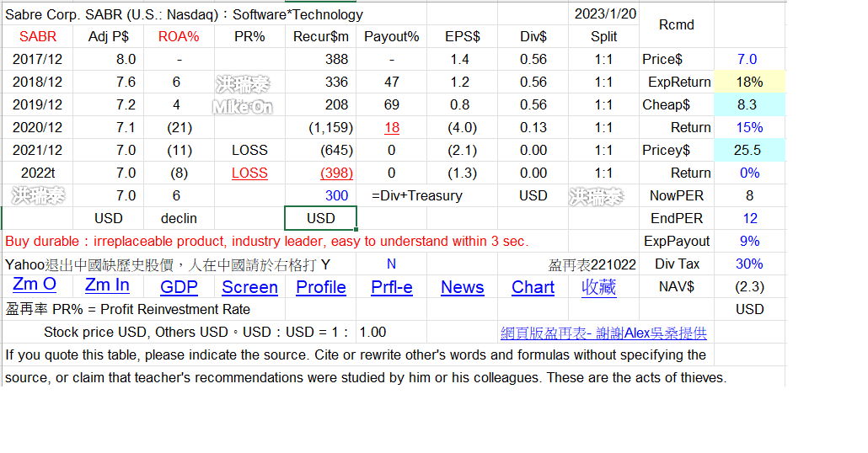Select the 15% Return value
The image size is (868, 453).
point(749,127)
